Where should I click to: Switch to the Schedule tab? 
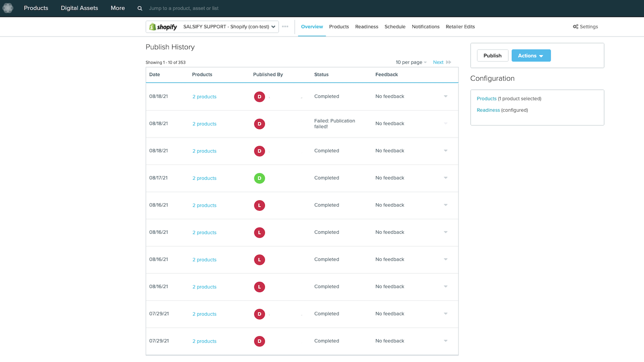[x=395, y=27]
